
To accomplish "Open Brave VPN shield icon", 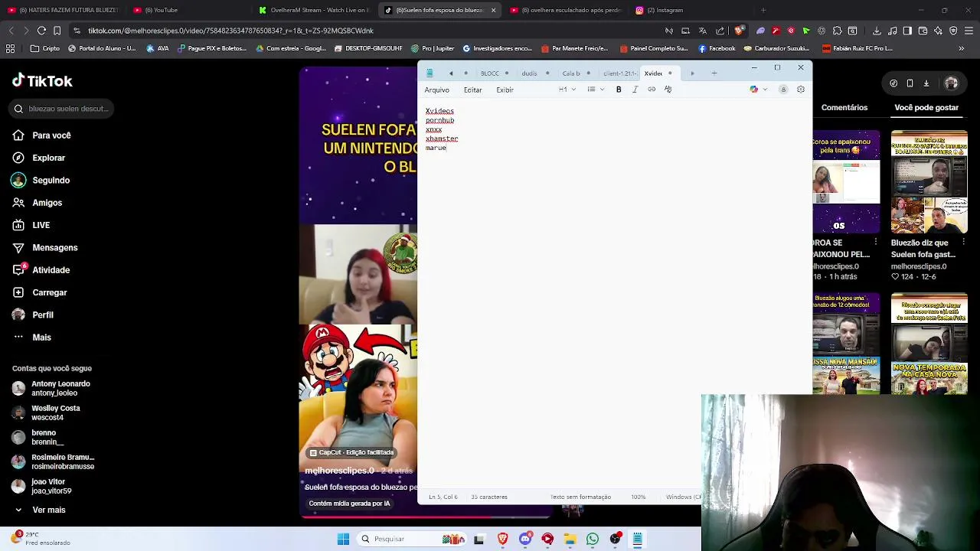I will (953, 31).
